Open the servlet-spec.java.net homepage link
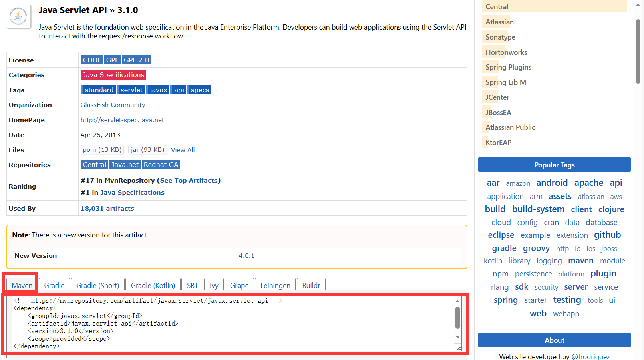Viewport: 644px width, 360px height. (x=122, y=120)
